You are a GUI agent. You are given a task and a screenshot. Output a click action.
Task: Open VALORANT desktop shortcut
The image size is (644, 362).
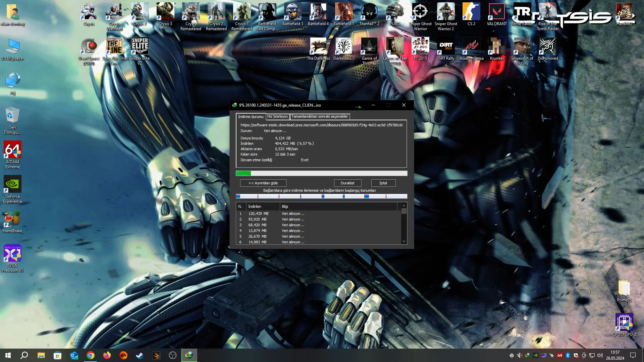[497, 14]
